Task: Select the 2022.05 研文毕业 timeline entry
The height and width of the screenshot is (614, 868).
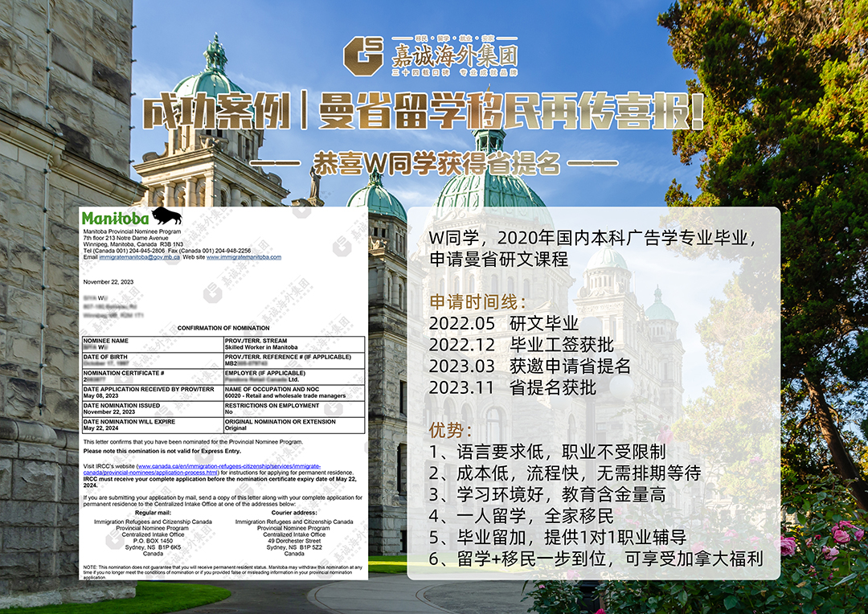Action: point(504,324)
